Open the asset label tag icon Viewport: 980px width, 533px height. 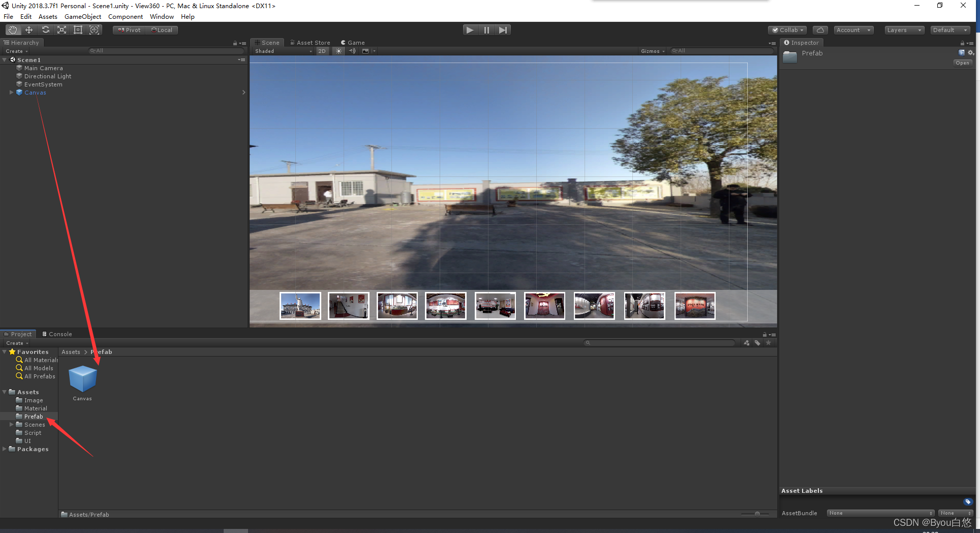tap(968, 502)
